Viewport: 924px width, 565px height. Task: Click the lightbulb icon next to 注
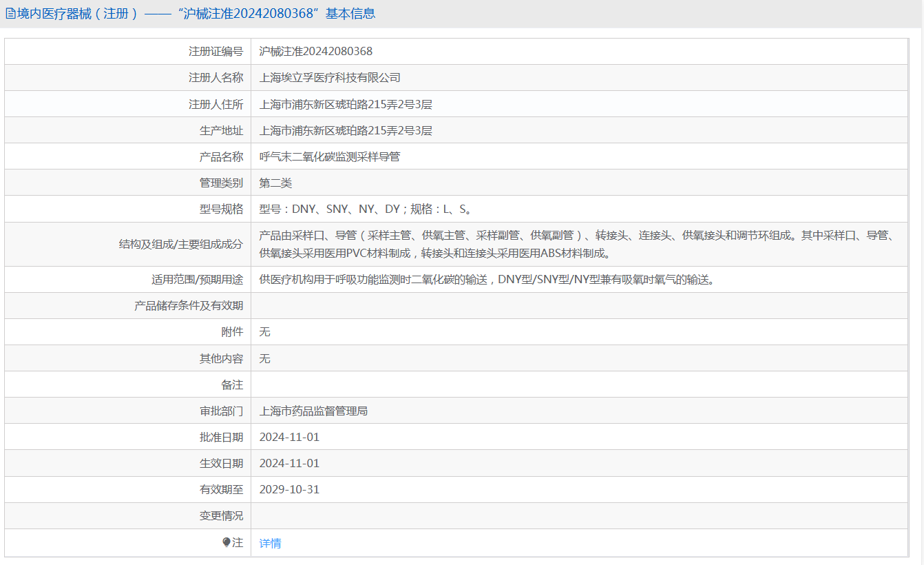tap(227, 543)
